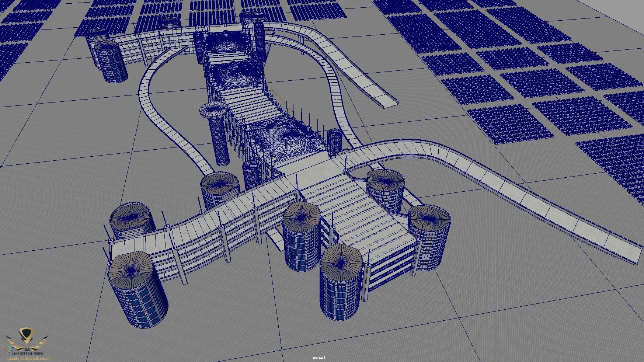The height and width of the screenshot is (362, 644).
Task: Click the persp1 camera label
Action: coord(319,357)
